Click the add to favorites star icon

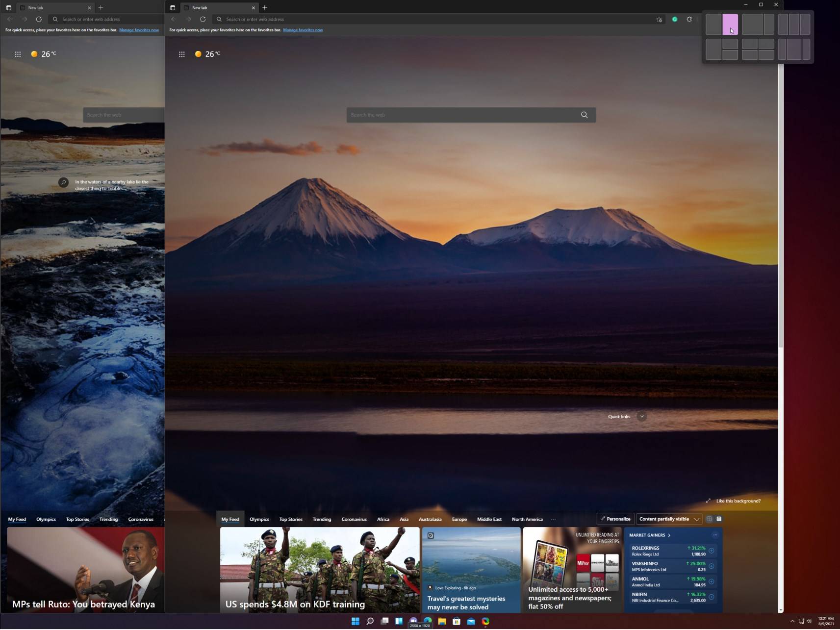(659, 20)
